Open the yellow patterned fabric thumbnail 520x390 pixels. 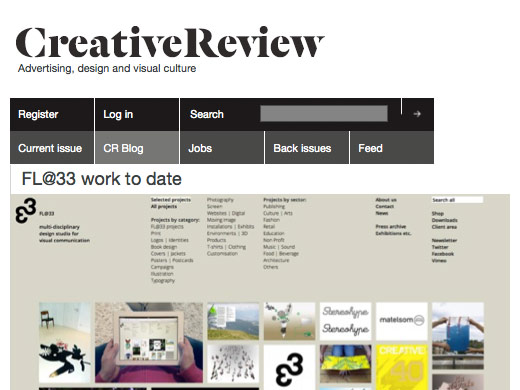click(345, 364)
